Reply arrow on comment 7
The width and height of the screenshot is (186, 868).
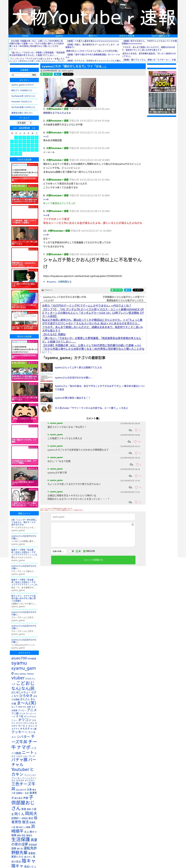click(x=130, y=502)
